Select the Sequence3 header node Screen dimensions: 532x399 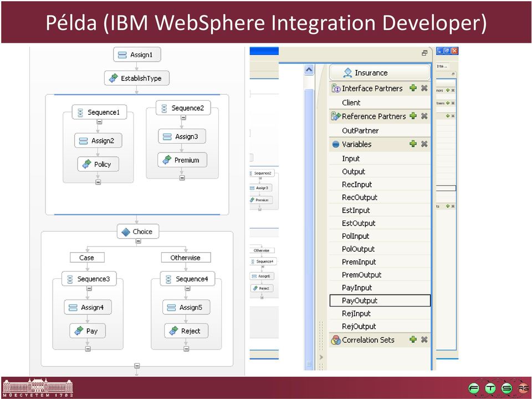89,279
